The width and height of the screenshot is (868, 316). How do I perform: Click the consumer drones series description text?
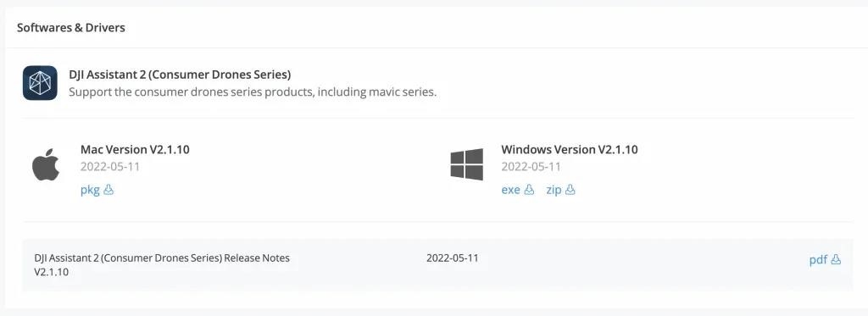253,91
